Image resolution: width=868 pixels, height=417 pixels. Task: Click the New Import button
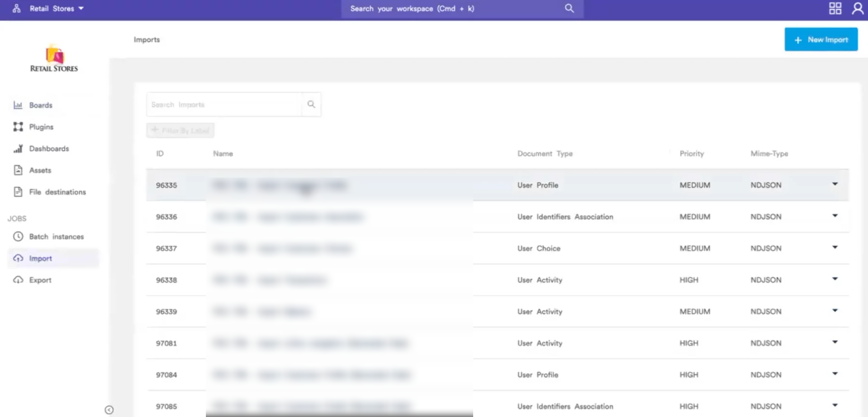(x=821, y=39)
